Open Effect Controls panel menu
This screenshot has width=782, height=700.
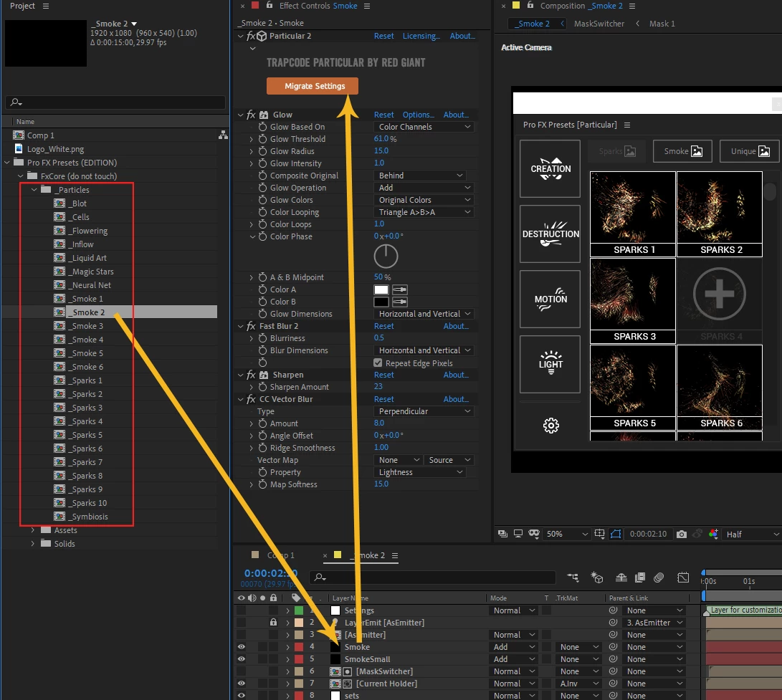[x=367, y=6]
